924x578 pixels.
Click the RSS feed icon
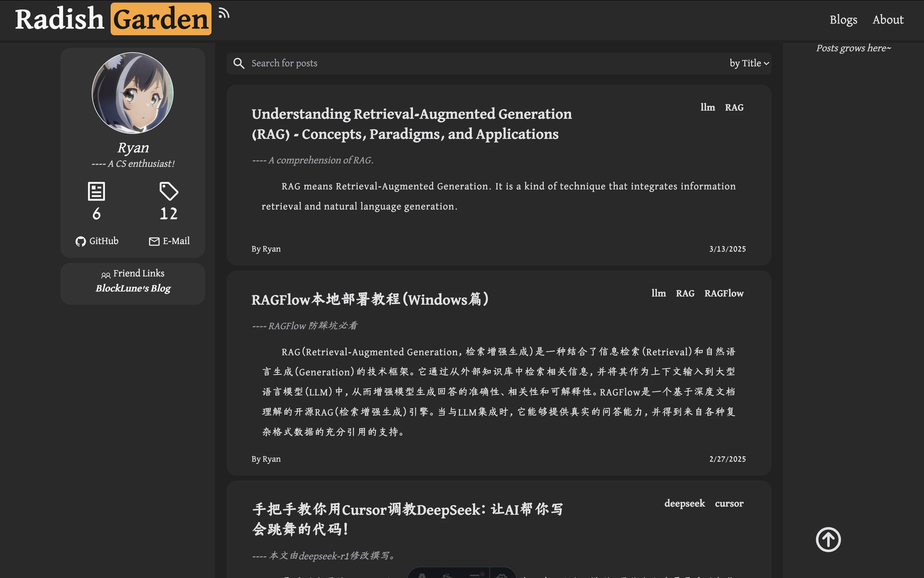coord(223,13)
